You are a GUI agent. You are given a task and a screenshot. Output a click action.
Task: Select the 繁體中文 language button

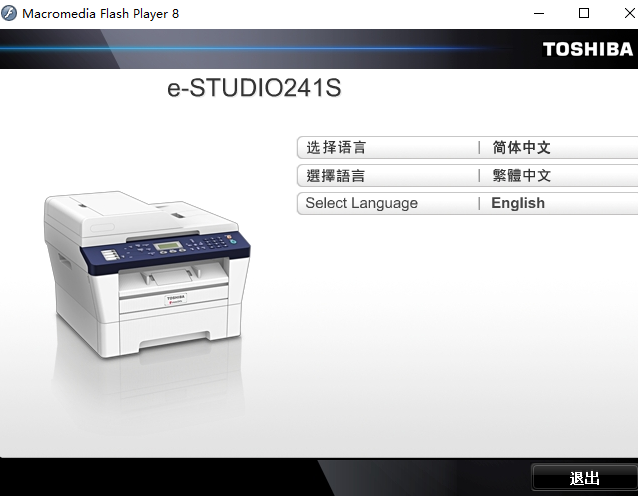click(x=468, y=175)
